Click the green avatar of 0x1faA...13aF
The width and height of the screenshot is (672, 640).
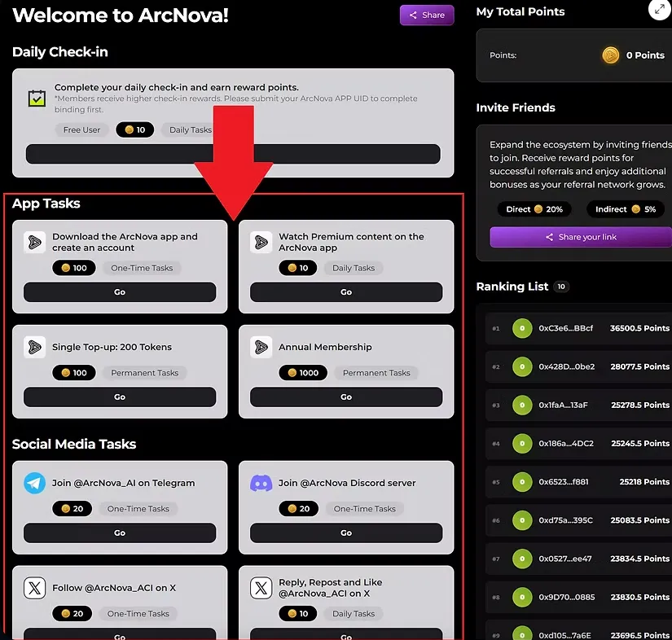click(522, 405)
